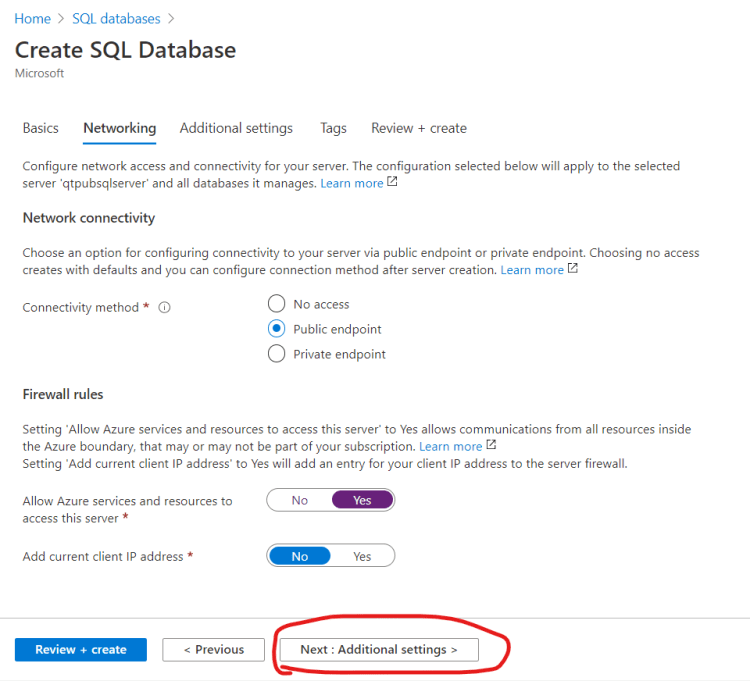Select the No access radio button
750x681 pixels.
pos(277,304)
